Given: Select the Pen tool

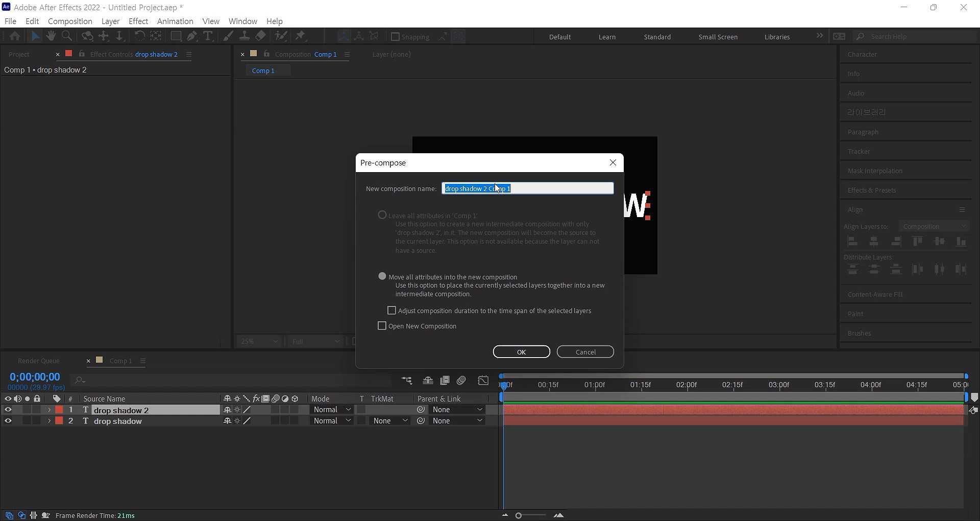Looking at the screenshot, I should click(192, 36).
